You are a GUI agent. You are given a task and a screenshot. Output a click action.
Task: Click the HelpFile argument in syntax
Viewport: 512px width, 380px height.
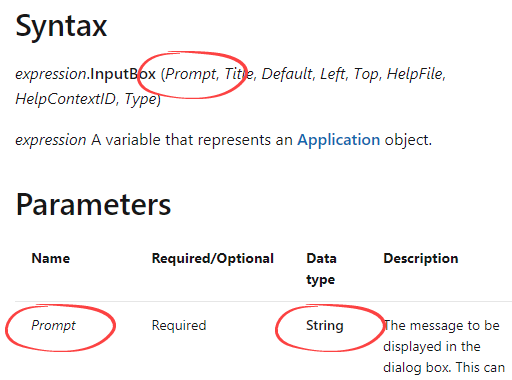click(x=414, y=74)
